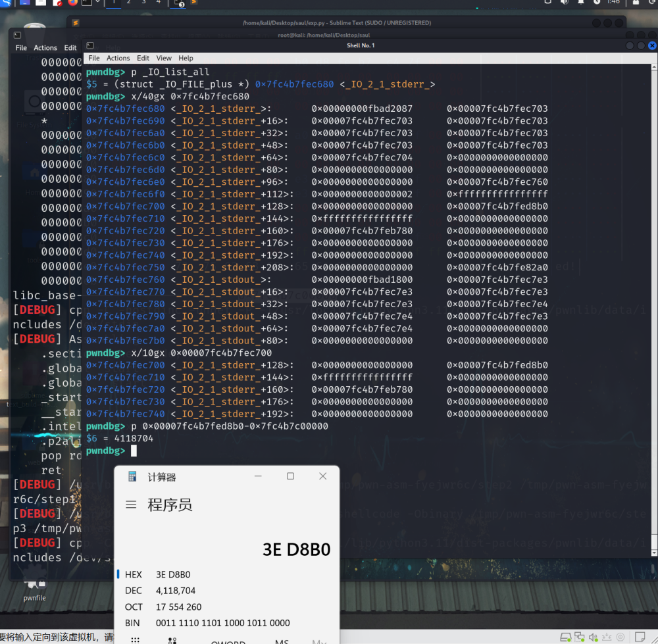Click the volume icon in the top panel
658x644 pixels.
click(565, 2)
